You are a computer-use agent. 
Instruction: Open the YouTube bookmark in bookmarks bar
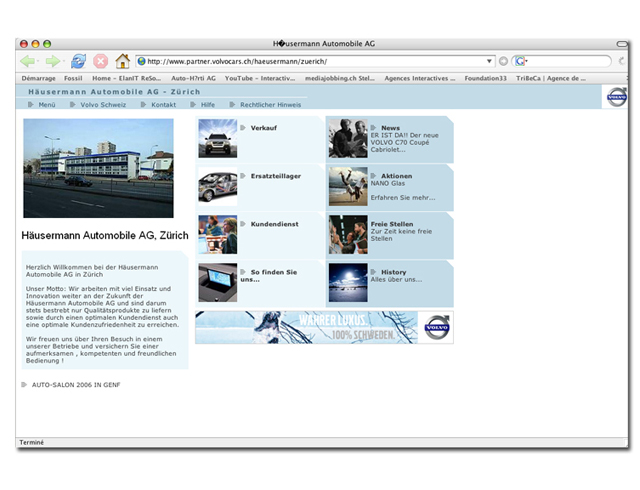pos(260,77)
